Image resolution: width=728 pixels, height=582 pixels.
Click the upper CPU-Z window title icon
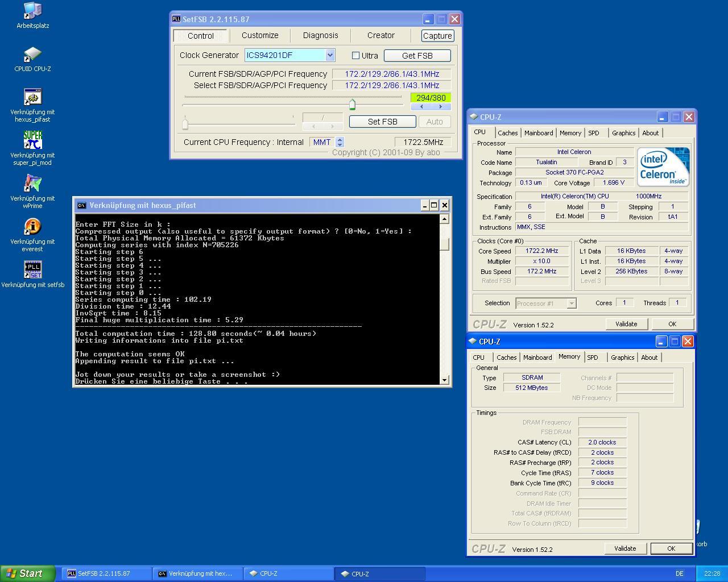[x=474, y=117]
